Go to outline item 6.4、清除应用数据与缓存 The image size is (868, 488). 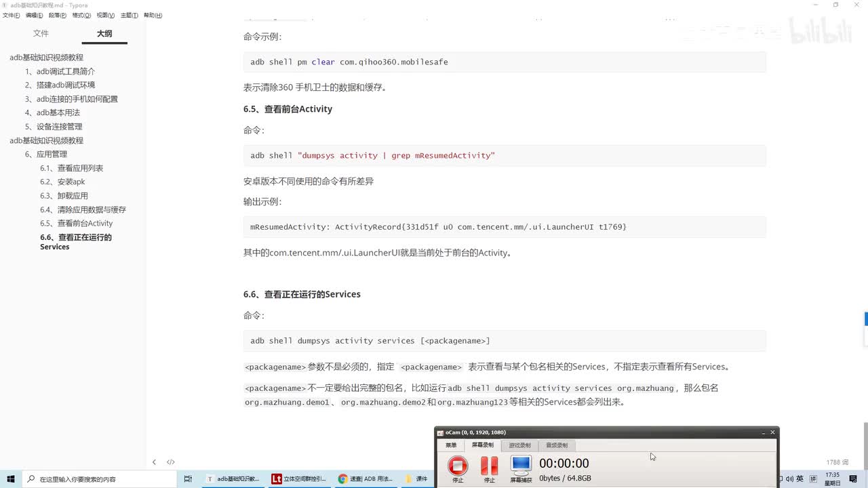(x=83, y=209)
